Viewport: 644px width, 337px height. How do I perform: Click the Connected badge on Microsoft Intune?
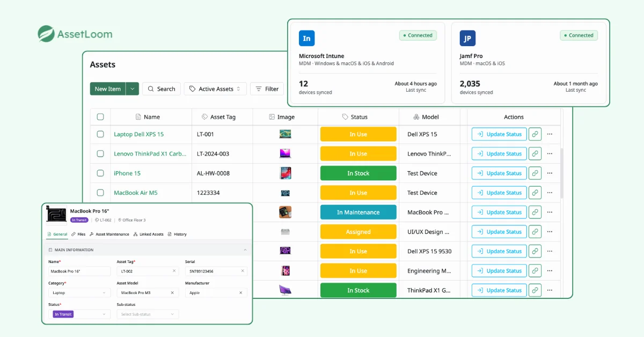pyautogui.click(x=418, y=35)
